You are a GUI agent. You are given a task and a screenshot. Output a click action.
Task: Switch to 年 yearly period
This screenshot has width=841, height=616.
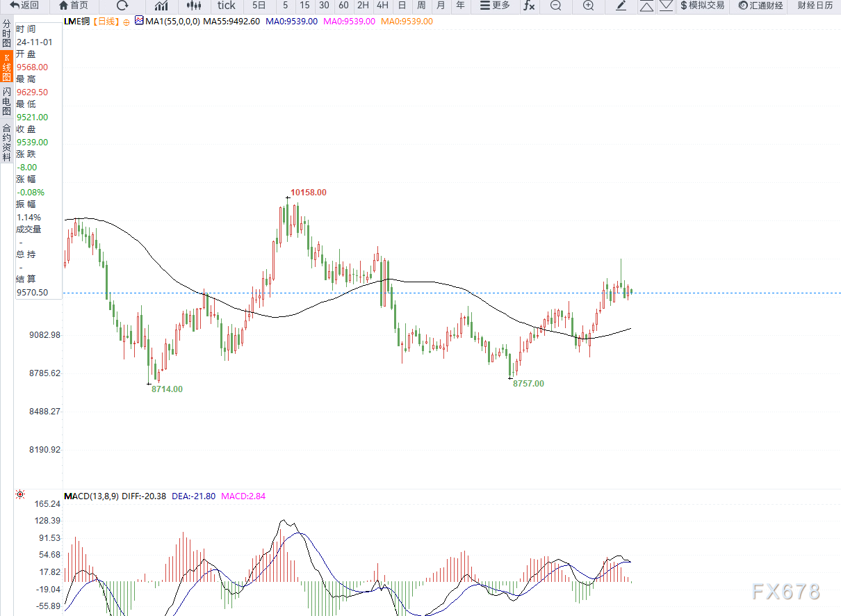point(460,6)
